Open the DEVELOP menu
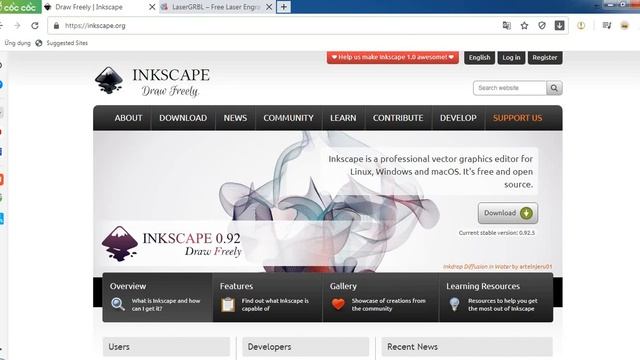Image resolution: width=640 pixels, height=360 pixels. click(x=458, y=118)
